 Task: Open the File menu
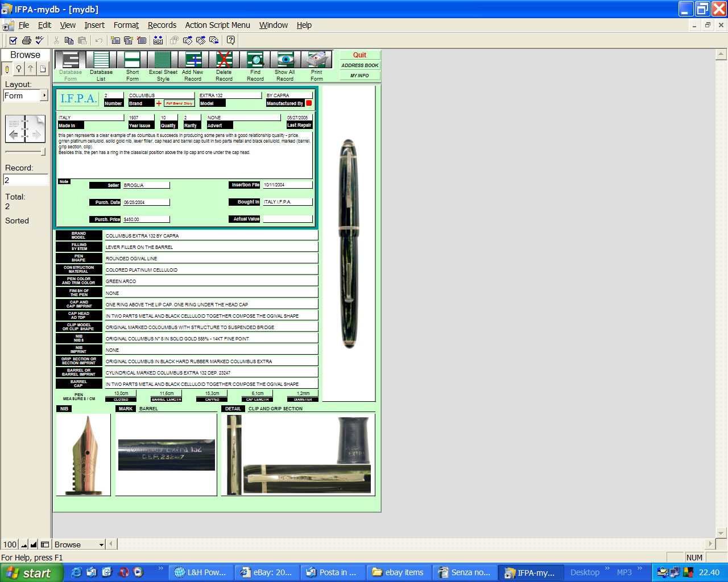24,25
